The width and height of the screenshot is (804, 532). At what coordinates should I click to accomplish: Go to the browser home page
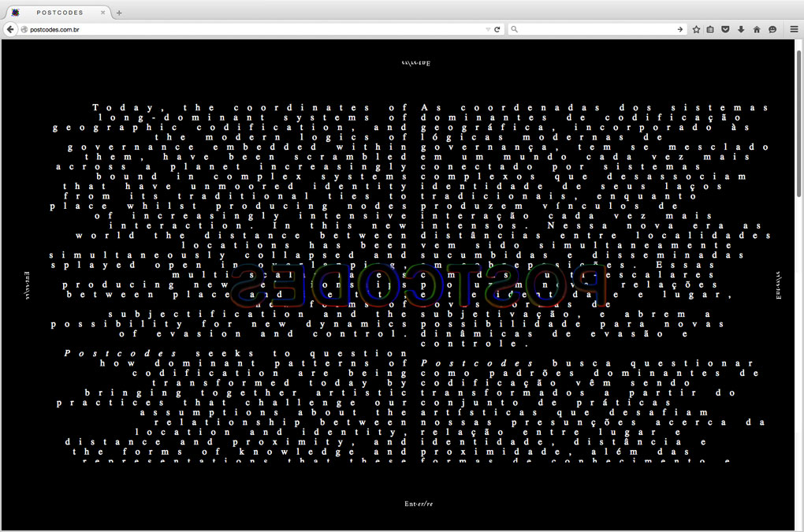[757, 29]
